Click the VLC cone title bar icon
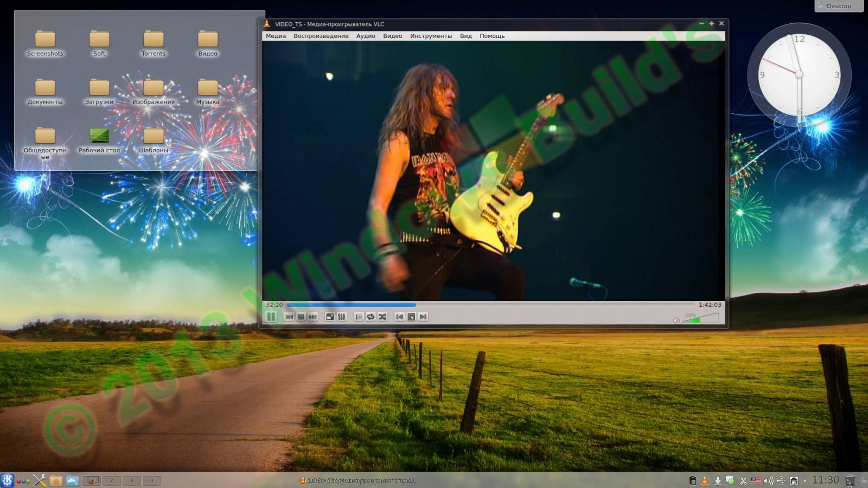Image resolution: width=868 pixels, height=488 pixels. tap(266, 24)
